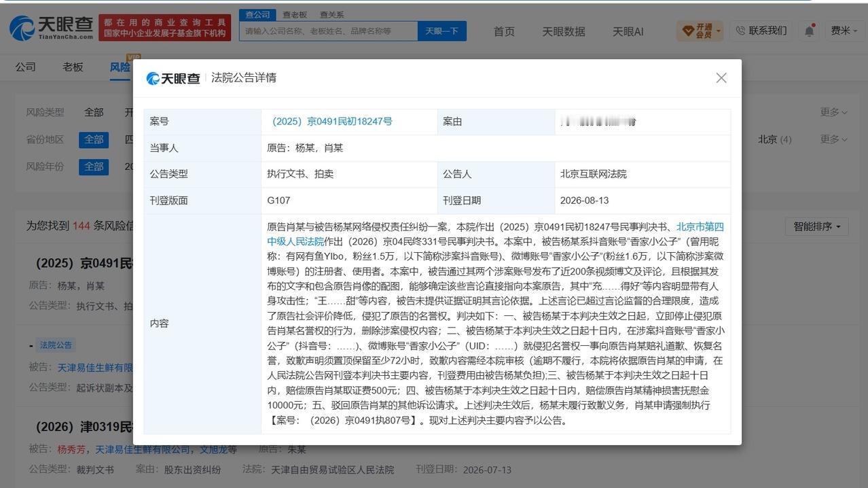The height and width of the screenshot is (488, 868).
Task: Open case number link (2025)京0491民初18247号
Action: pos(332,122)
